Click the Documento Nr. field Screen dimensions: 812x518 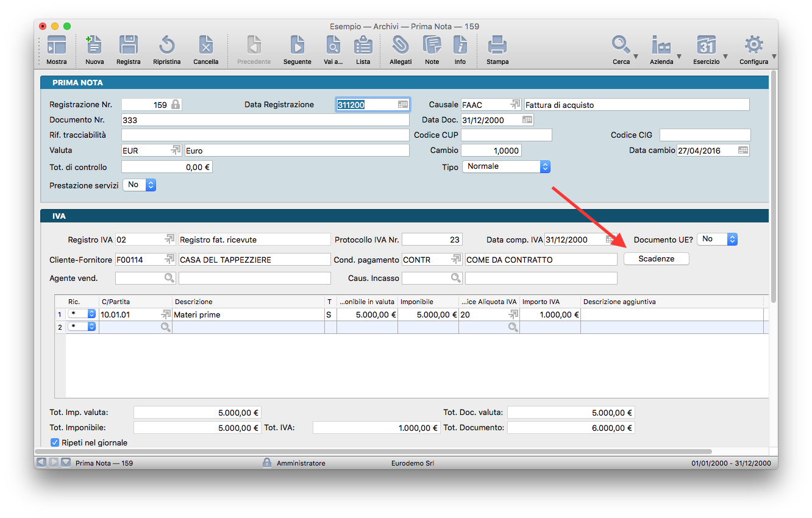(265, 120)
